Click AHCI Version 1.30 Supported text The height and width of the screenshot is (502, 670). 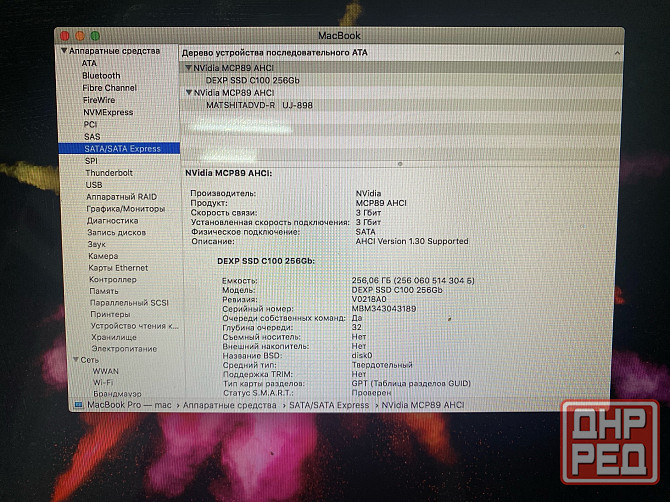coord(412,241)
